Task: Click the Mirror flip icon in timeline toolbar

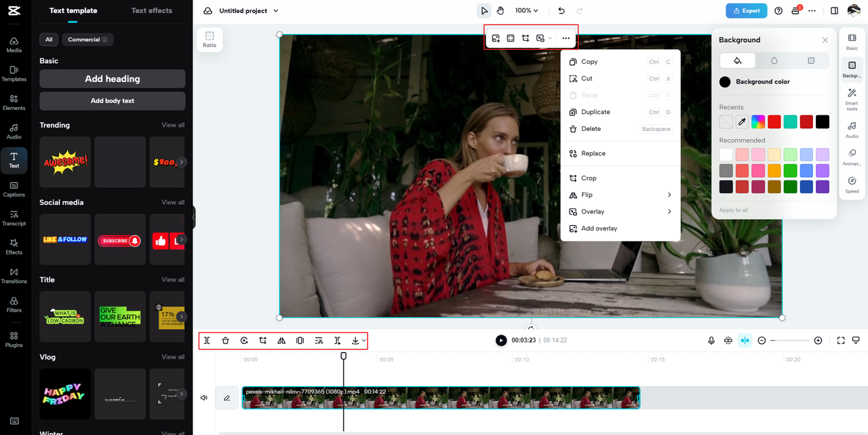Action: tap(281, 341)
